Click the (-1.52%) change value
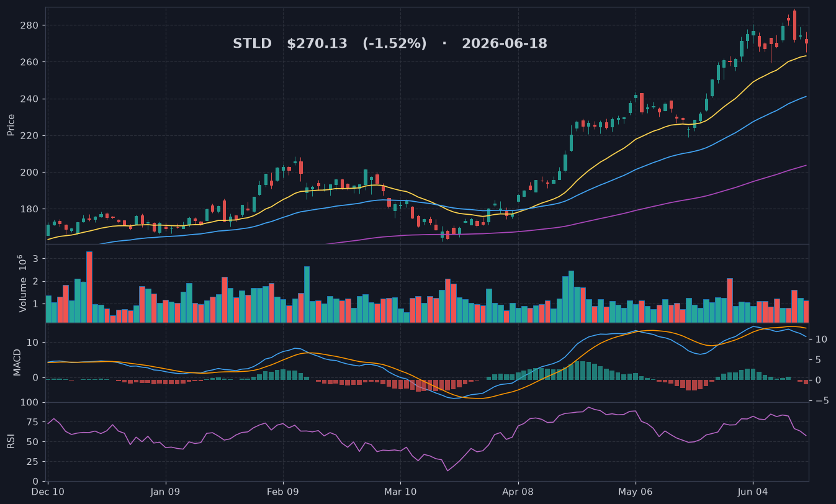The width and height of the screenshot is (836, 504). point(395,44)
